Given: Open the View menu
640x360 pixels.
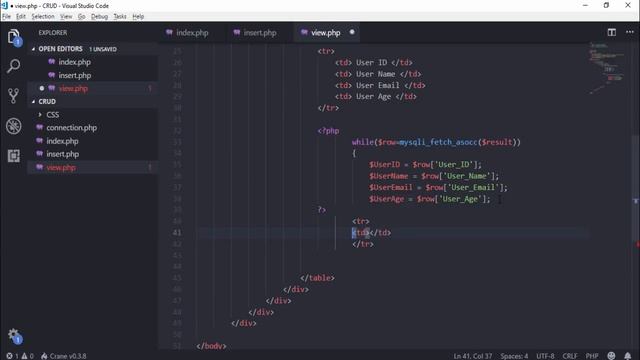Looking at the screenshot, I should click(x=66, y=16).
